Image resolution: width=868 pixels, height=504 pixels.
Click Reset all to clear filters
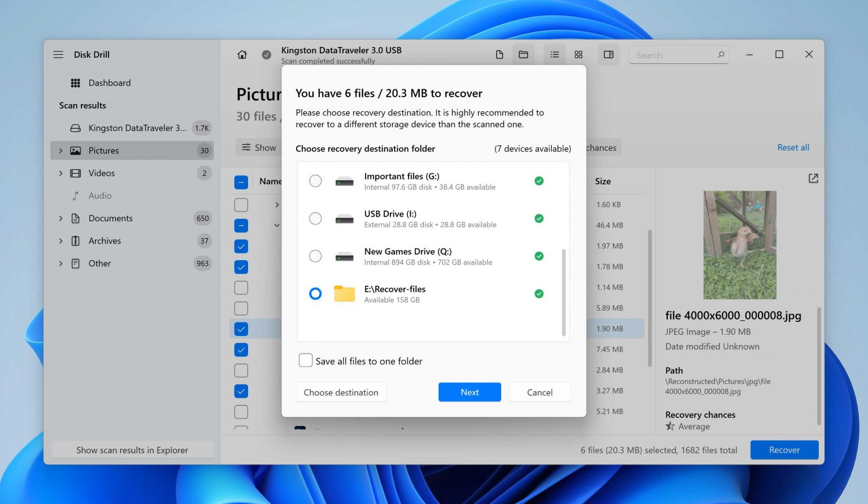point(793,147)
